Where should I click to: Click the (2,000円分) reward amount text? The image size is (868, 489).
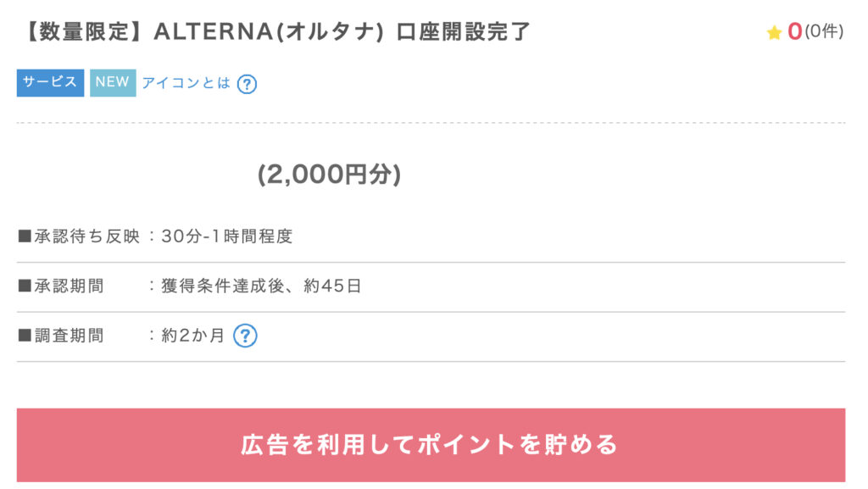[330, 175]
